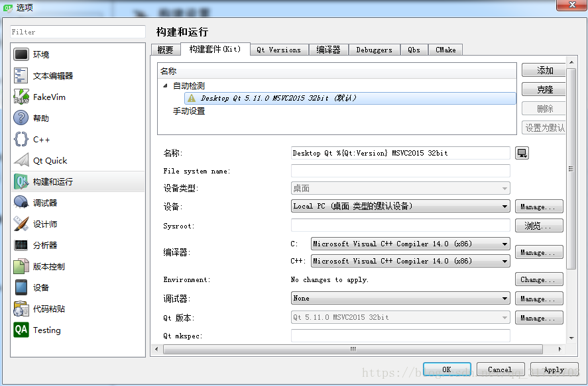Click the scroll up arrow
This screenshot has height=386, width=588.
[x=571, y=62]
